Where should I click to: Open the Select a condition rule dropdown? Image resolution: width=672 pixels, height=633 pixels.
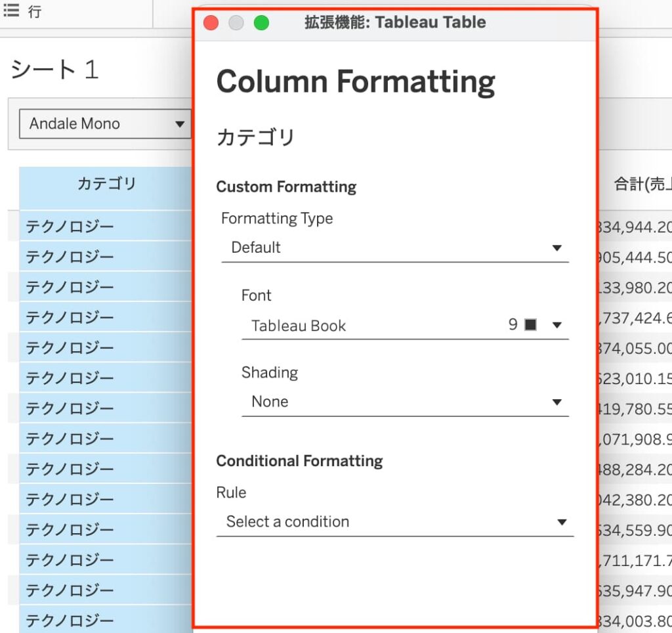394,522
